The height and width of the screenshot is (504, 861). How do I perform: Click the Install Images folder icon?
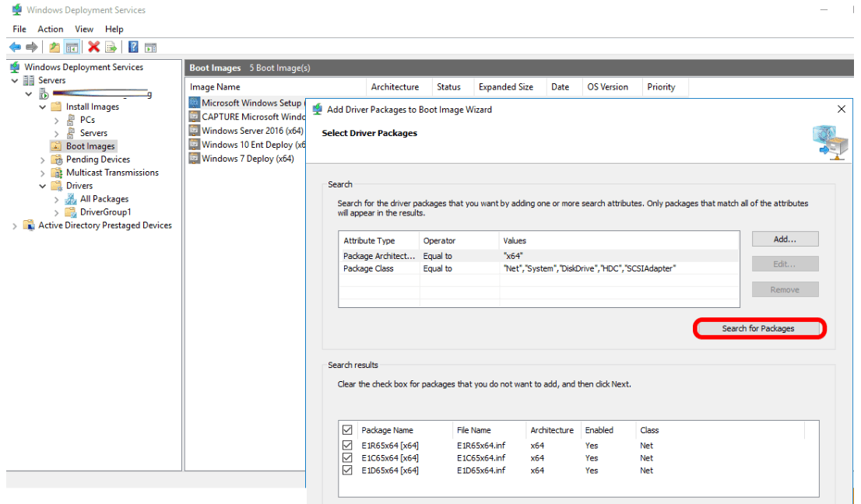56,107
